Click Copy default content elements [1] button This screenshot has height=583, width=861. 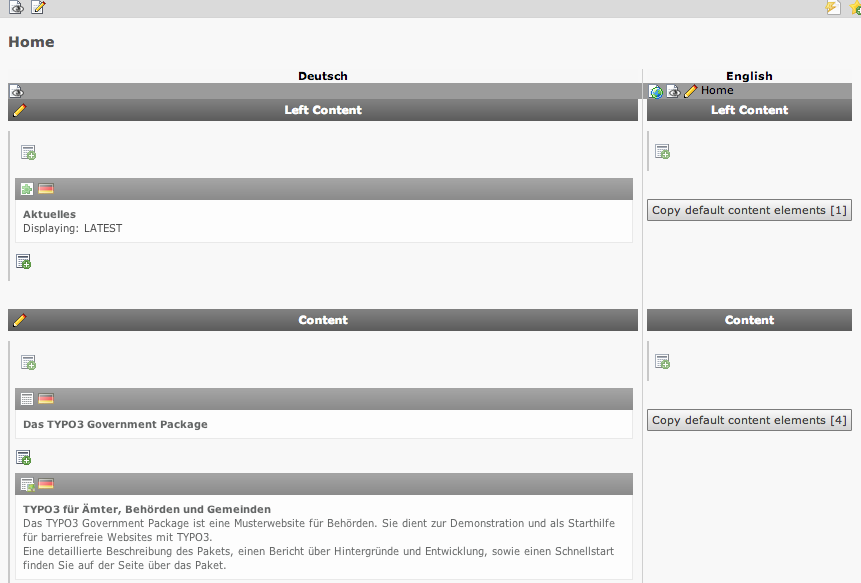click(x=749, y=210)
